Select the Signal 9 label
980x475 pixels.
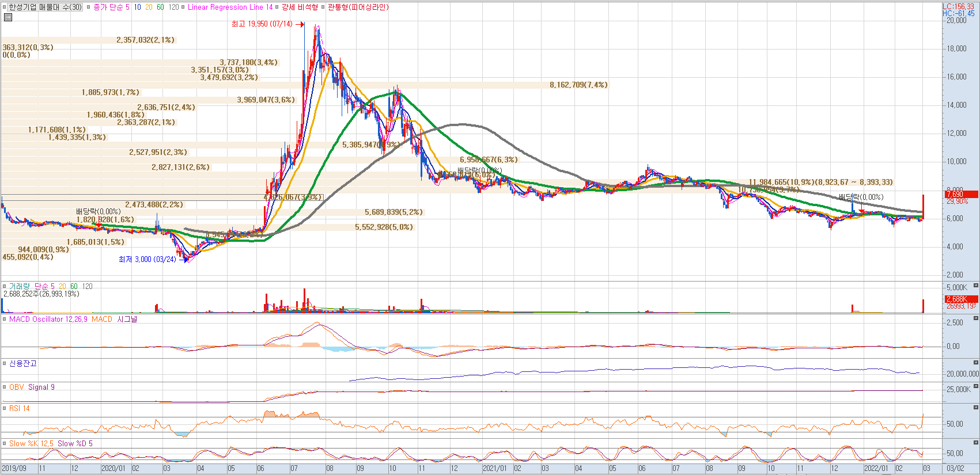click(41, 387)
